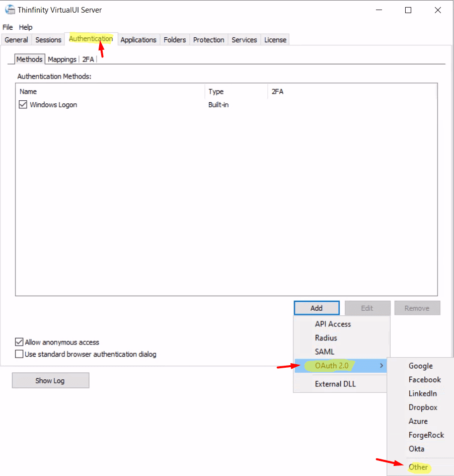Switch to the Mappings sub-tab
454x476 pixels.
(x=61, y=59)
